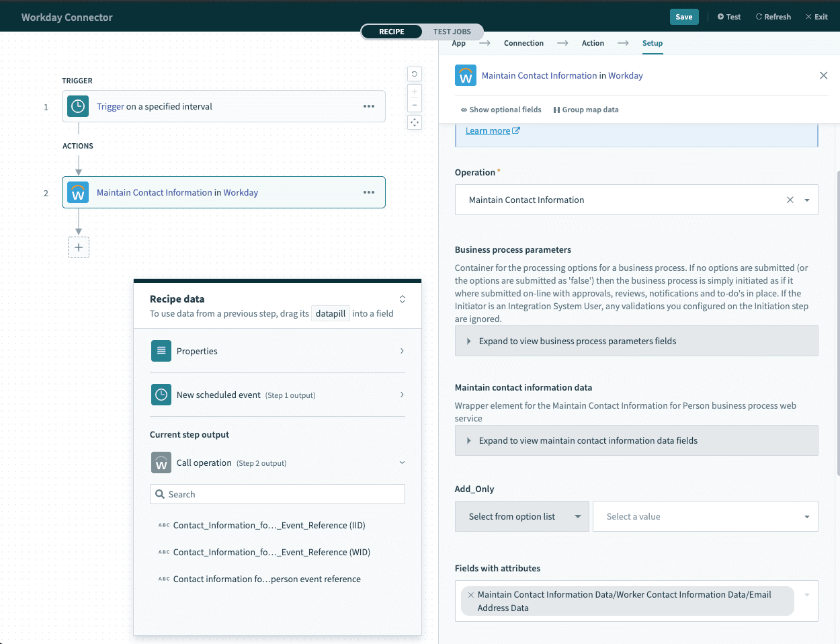840x644 pixels.
Task: Click the canvas zoom in button
Action: pos(415,91)
